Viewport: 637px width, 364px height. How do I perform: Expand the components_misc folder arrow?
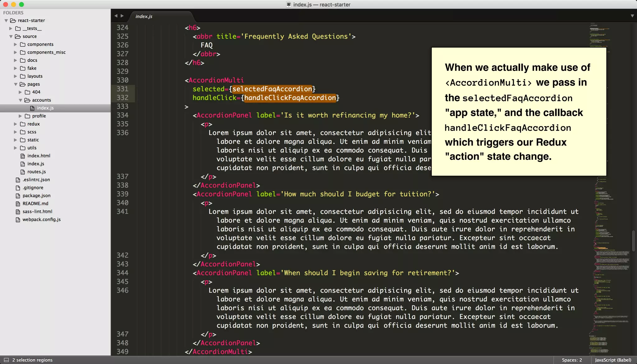(x=16, y=53)
